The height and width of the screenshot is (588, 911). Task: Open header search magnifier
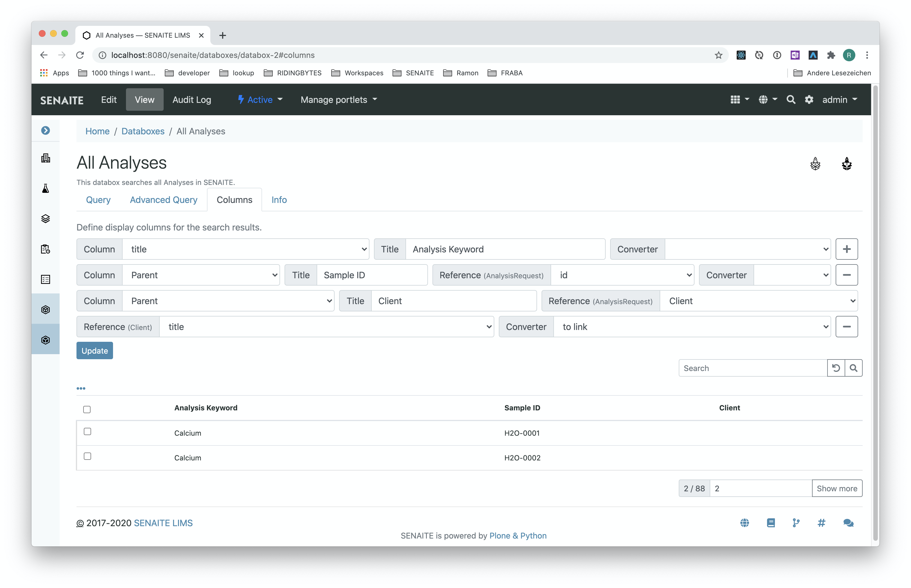click(x=791, y=100)
